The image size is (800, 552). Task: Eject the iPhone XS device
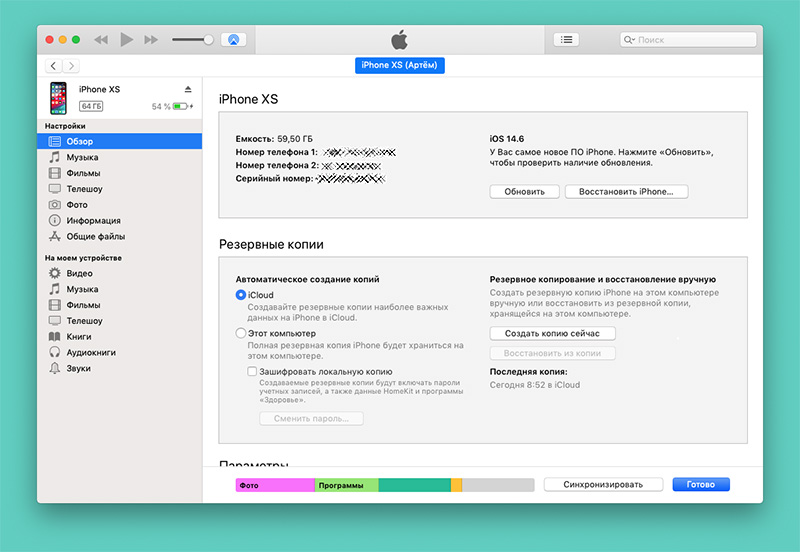[188, 89]
